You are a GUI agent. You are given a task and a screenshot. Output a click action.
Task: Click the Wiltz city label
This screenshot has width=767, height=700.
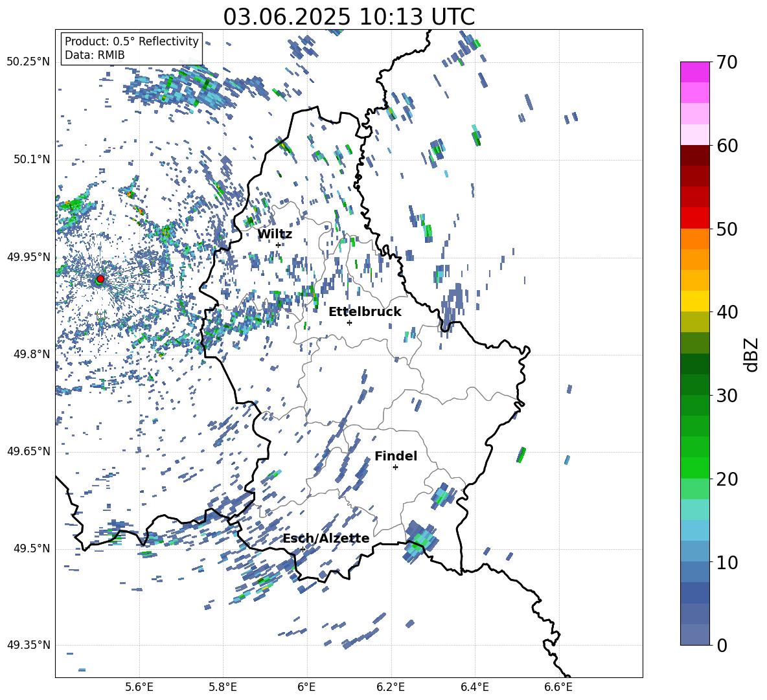pos(275,234)
